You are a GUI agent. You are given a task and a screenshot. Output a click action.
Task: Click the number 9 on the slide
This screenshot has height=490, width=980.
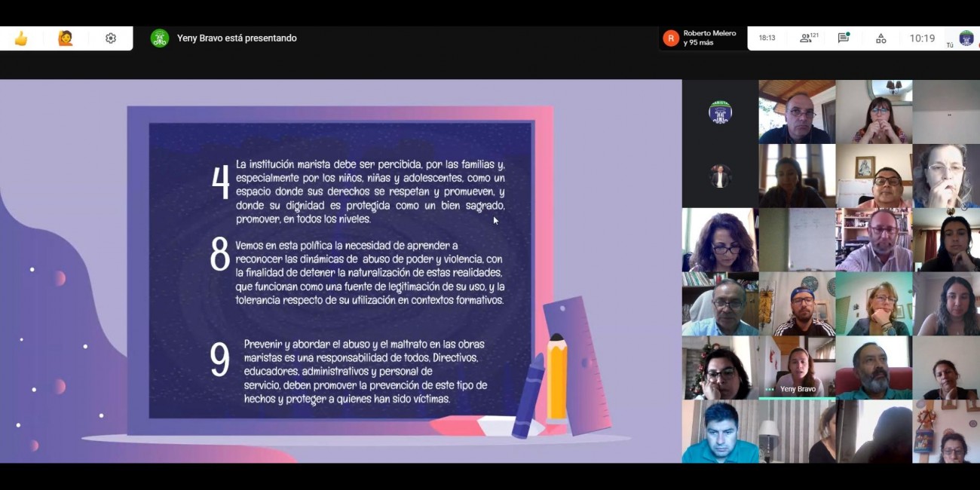pos(219,360)
